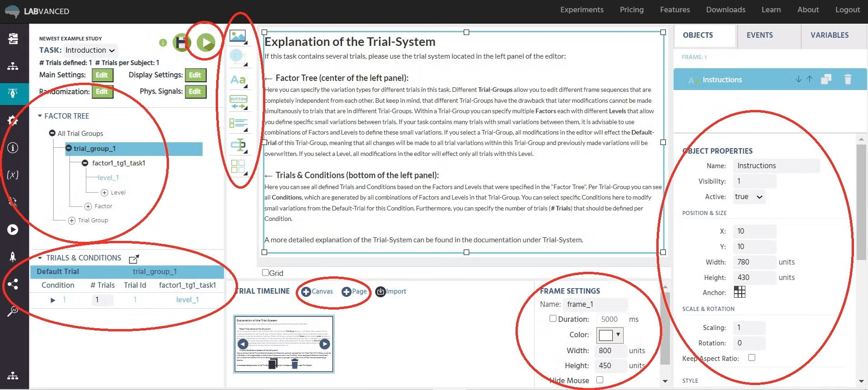Click the green Run play button

[x=206, y=42]
